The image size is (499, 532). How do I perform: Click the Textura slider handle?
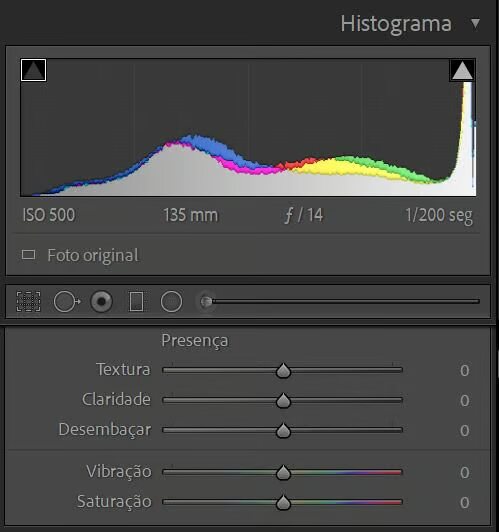[283, 370]
